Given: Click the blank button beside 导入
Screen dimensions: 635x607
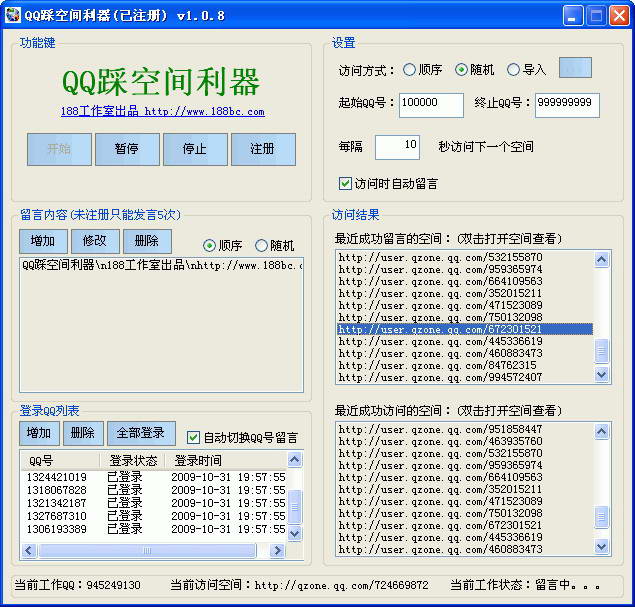Looking at the screenshot, I should point(575,68).
